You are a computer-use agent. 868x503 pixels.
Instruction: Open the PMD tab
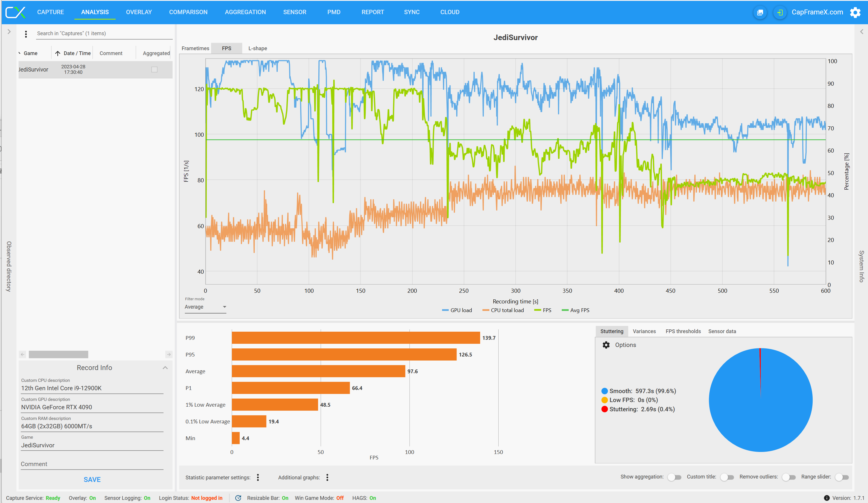334,12
